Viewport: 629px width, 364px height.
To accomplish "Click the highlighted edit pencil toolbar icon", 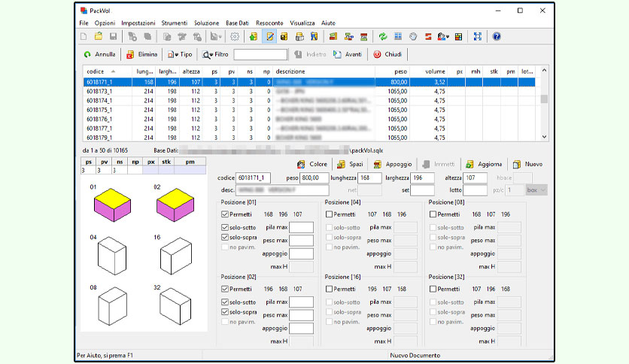I will pos(269,37).
